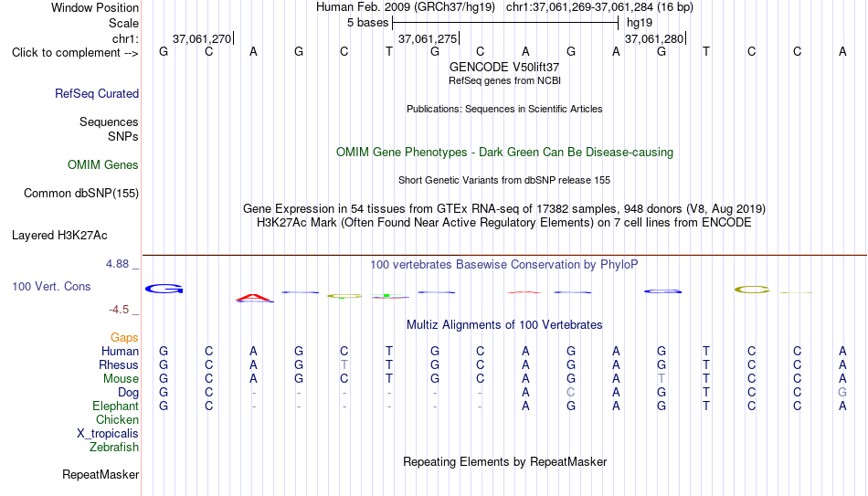Screen dimensions: 868x496
Task: Select the Dog species row label
Action: tap(128, 393)
